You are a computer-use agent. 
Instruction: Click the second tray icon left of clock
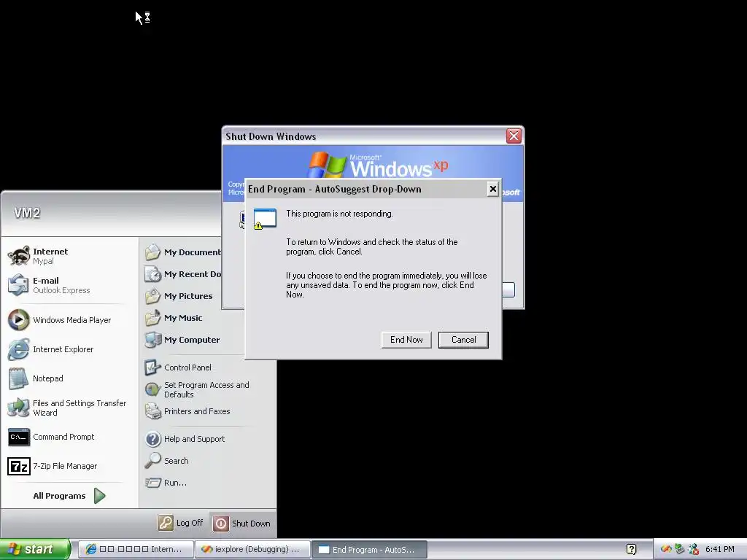click(x=680, y=549)
